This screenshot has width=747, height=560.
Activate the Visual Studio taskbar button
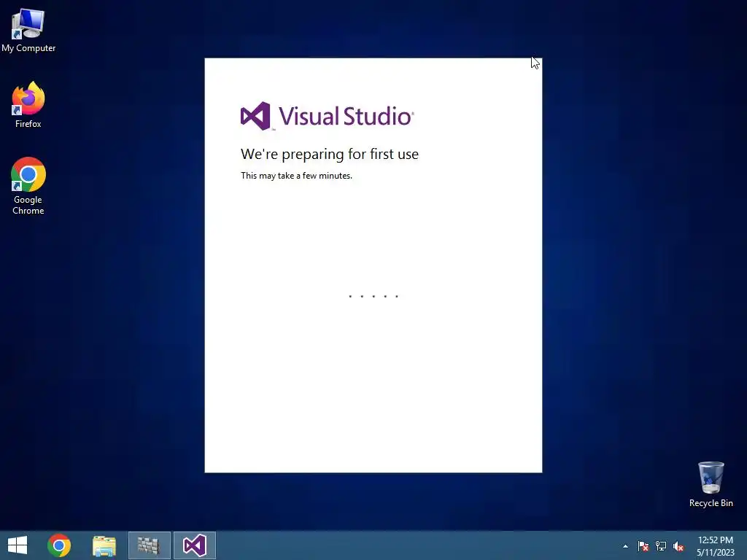click(194, 545)
